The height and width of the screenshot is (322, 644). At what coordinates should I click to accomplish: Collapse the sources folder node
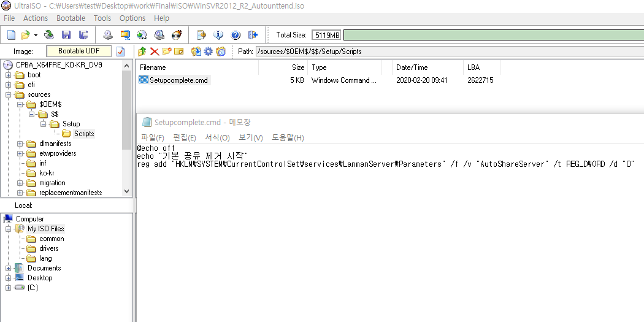click(8, 95)
